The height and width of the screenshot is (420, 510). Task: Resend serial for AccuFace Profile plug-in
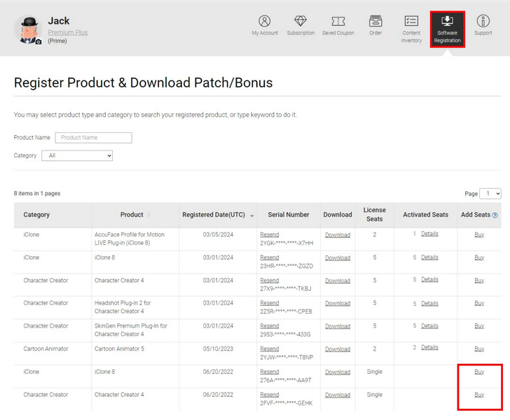(x=269, y=234)
